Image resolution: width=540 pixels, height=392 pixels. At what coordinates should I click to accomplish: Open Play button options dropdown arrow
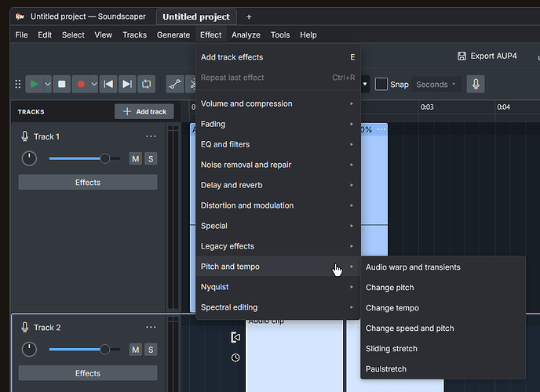[x=48, y=84]
